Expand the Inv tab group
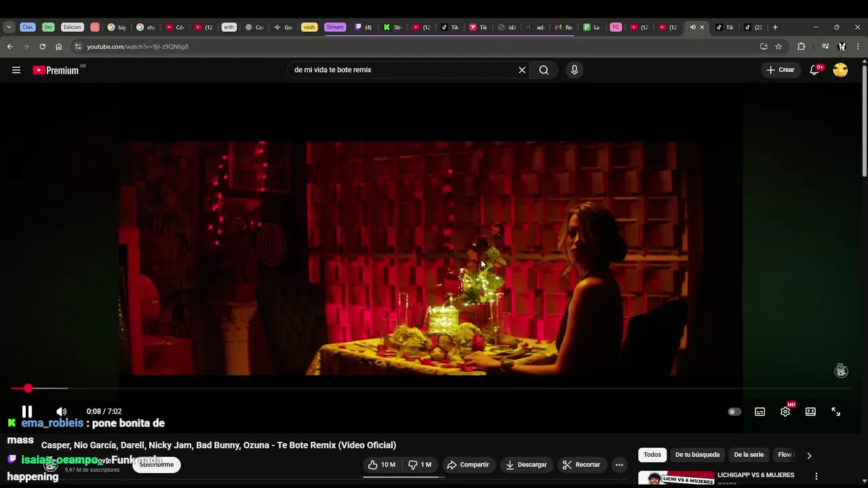Image resolution: width=868 pixels, height=488 pixels. click(48, 27)
